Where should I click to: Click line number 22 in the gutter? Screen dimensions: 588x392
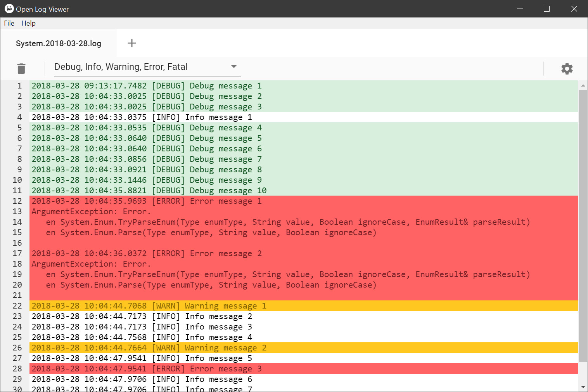pyautogui.click(x=17, y=306)
